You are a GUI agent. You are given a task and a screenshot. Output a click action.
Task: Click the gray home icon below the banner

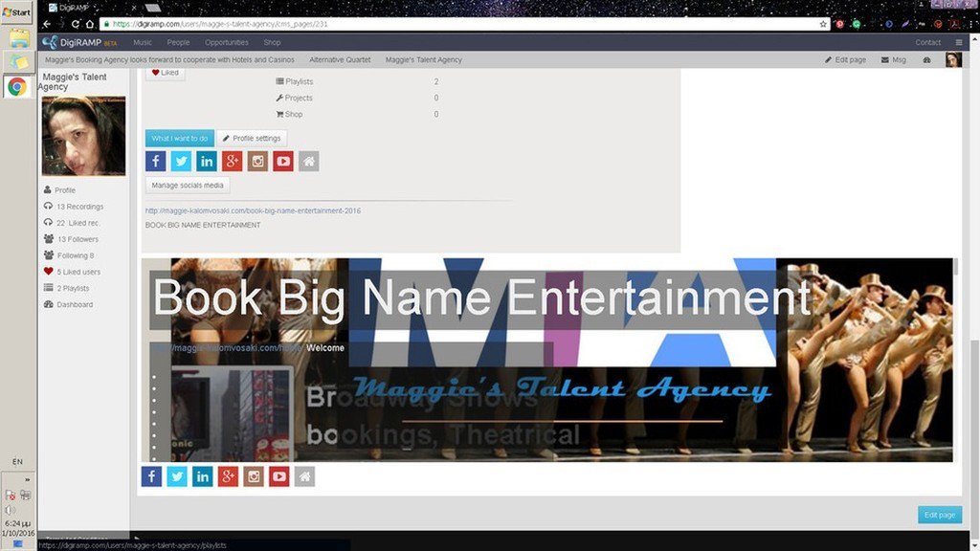(x=305, y=476)
